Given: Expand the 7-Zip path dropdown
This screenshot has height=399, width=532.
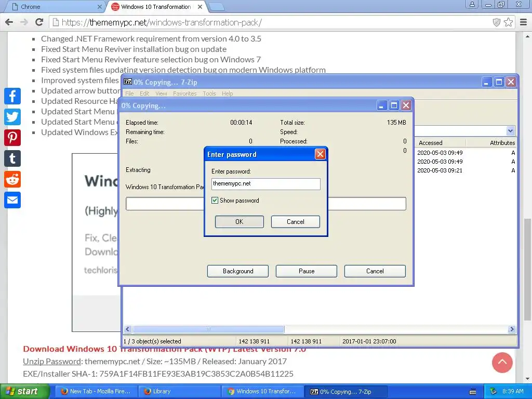Looking at the screenshot, I should pos(510,130).
